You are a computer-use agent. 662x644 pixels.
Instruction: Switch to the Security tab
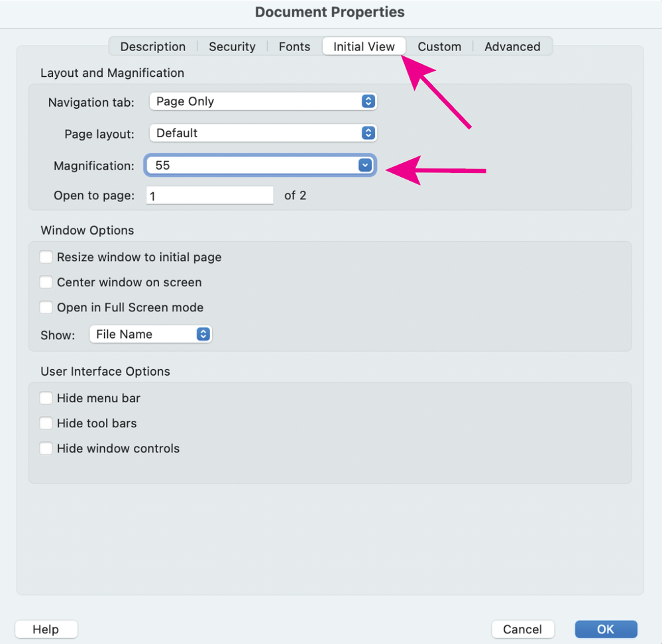click(232, 46)
